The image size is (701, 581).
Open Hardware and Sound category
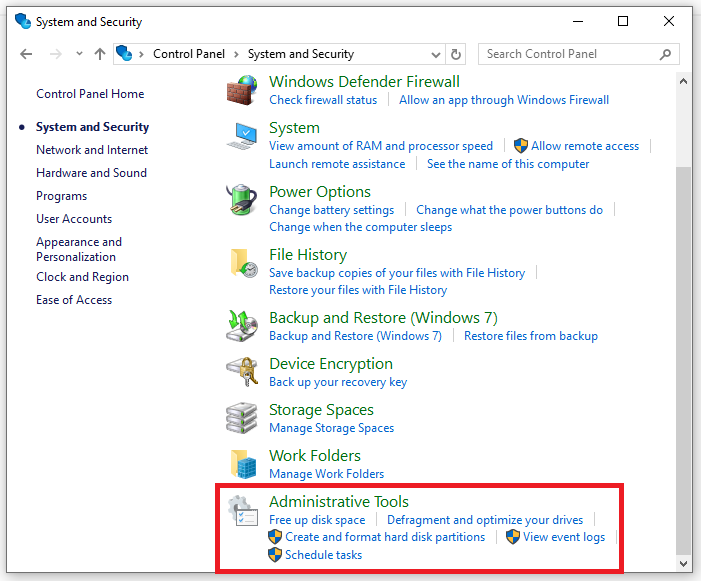pyautogui.click(x=92, y=173)
